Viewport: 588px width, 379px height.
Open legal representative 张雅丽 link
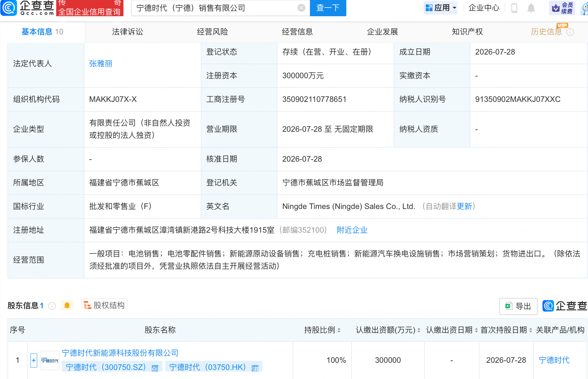(101, 64)
